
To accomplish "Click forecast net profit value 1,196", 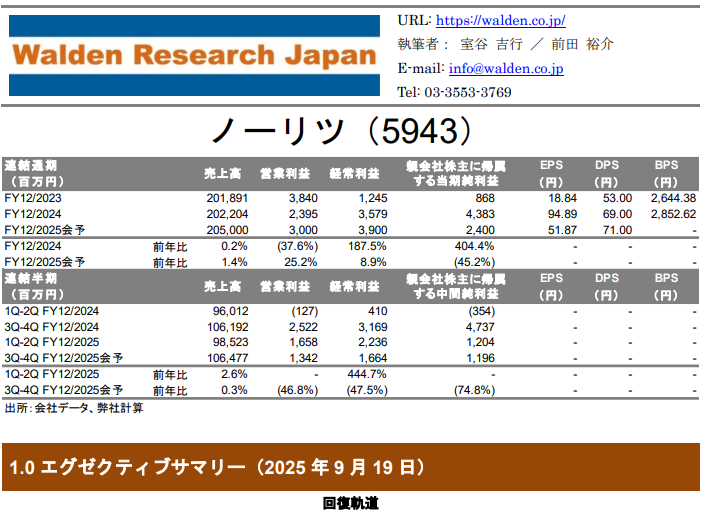I will pyautogui.click(x=480, y=358).
